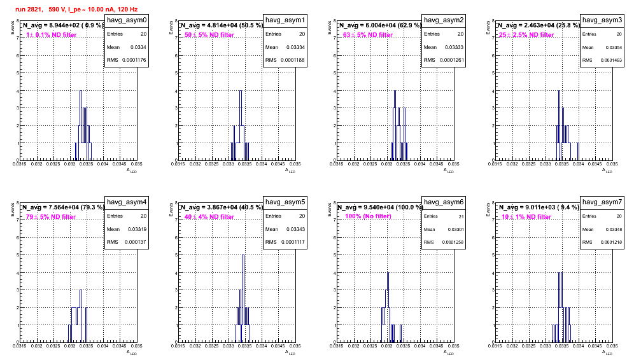Pick the magenta 1± 0.1% ND filter label

point(52,35)
